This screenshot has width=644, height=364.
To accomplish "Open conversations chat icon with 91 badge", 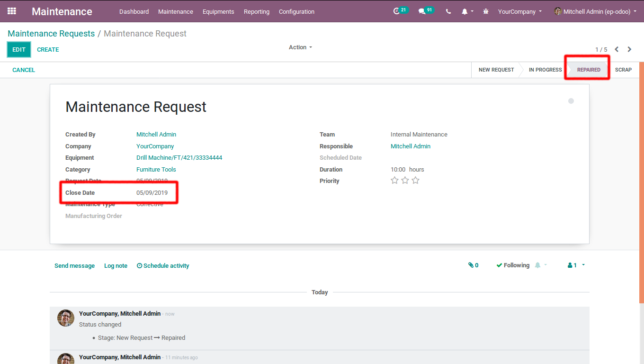I will (426, 11).
